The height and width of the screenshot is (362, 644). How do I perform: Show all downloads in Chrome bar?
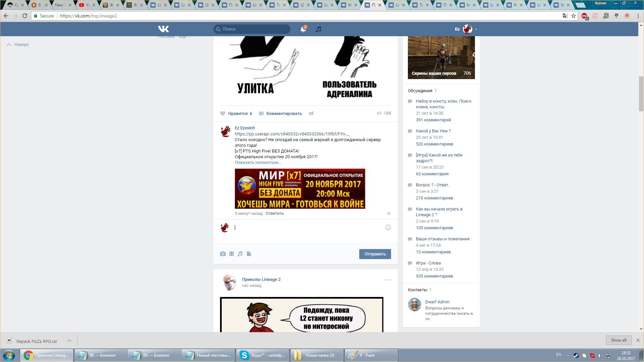tap(618, 340)
